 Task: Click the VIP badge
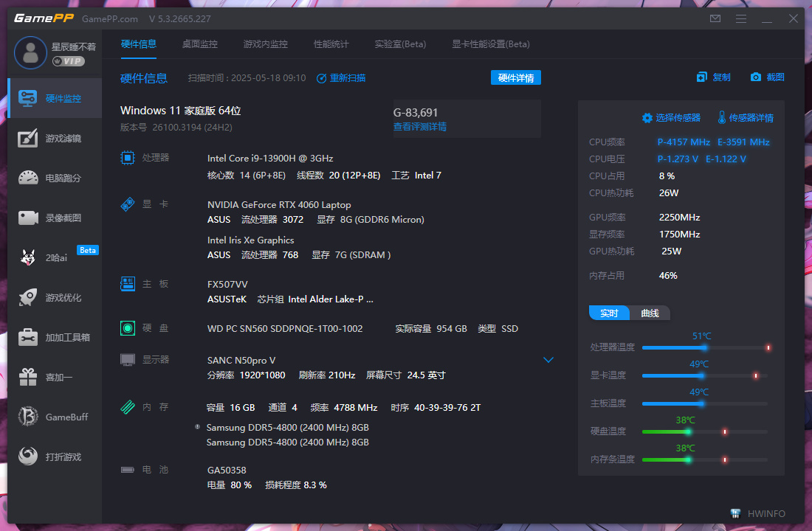[69, 61]
